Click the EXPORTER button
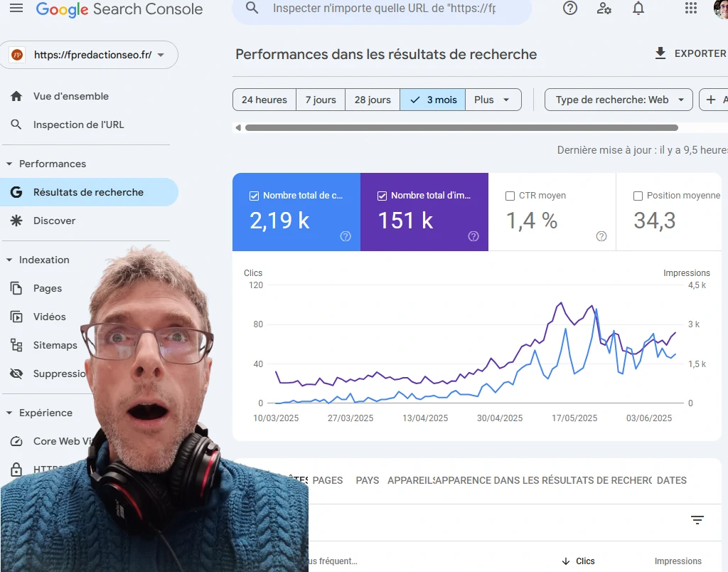 tap(691, 53)
